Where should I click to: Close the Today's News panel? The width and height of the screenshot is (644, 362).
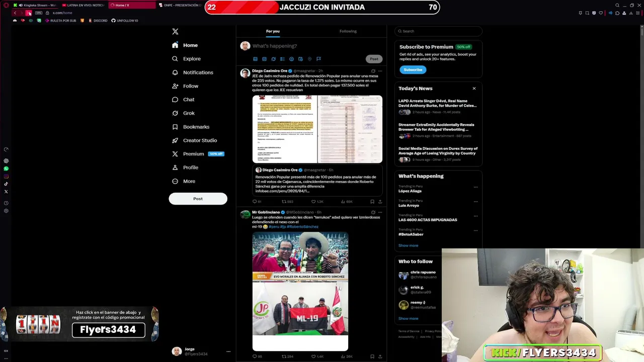tap(474, 88)
